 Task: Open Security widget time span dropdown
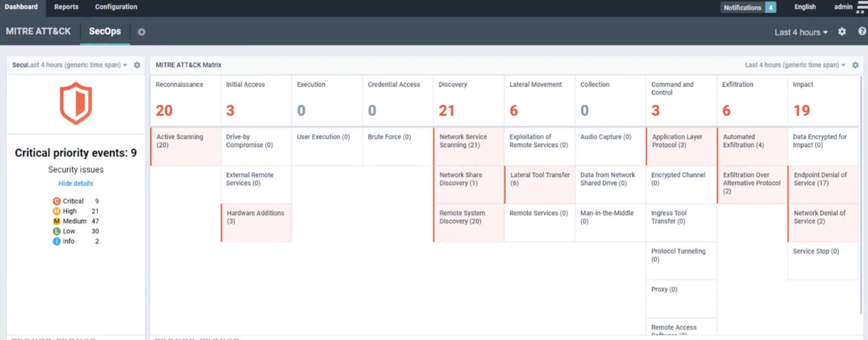tap(77, 65)
